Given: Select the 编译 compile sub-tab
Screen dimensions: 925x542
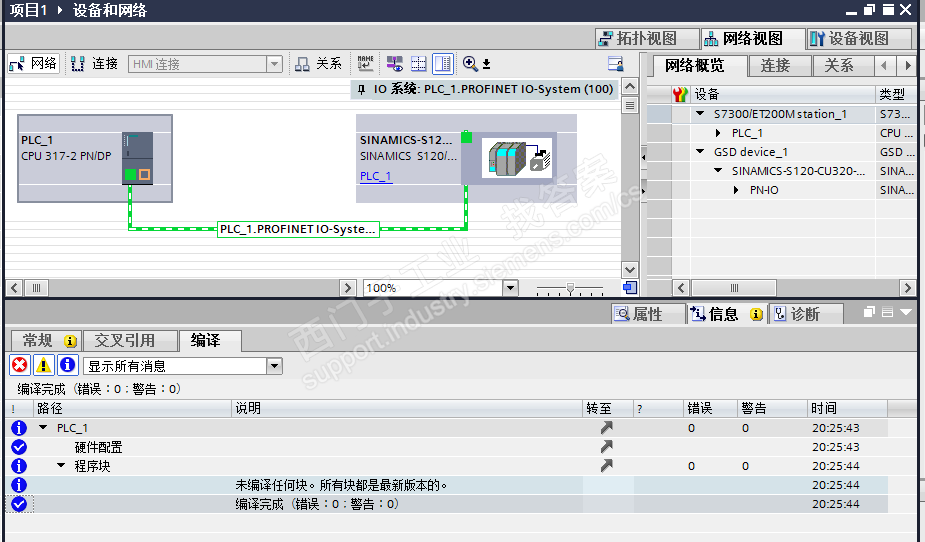Looking at the screenshot, I should pos(209,340).
